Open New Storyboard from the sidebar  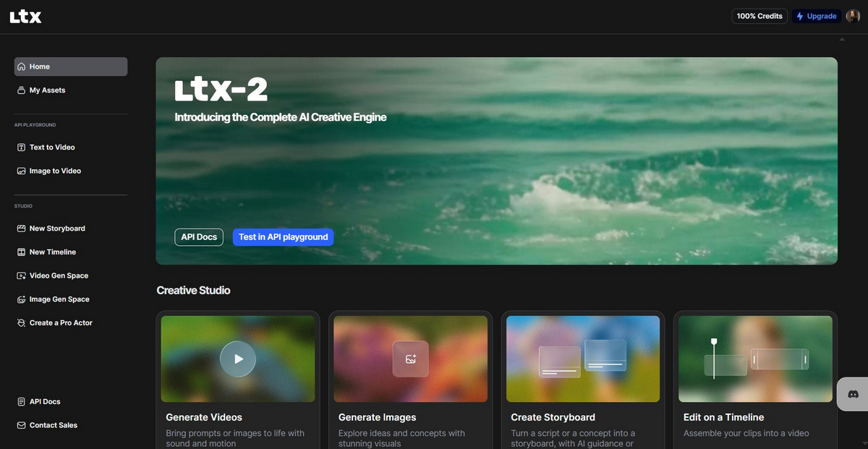point(57,228)
